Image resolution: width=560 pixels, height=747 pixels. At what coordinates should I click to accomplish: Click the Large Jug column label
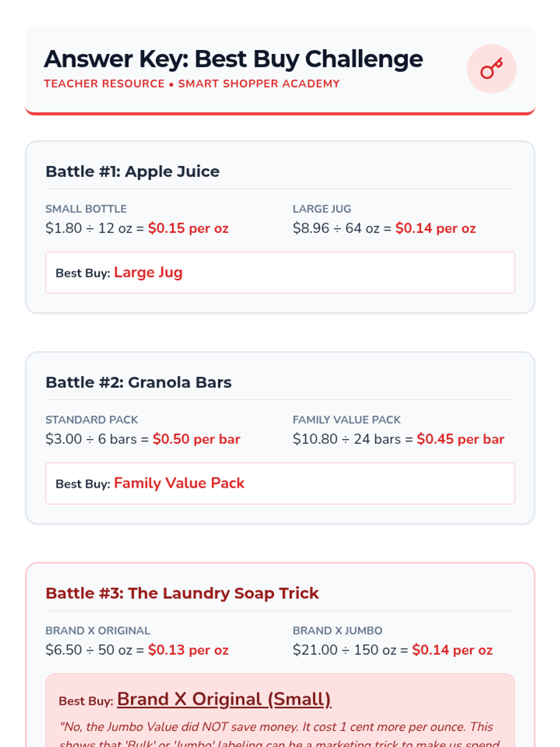click(322, 209)
